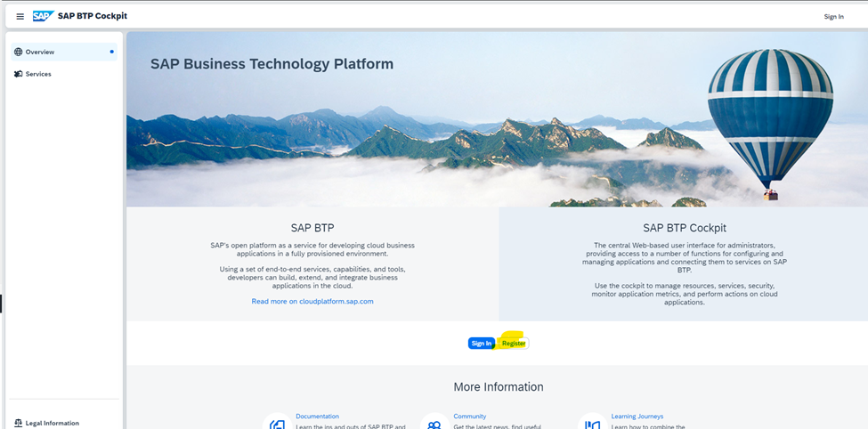868x429 pixels.
Task: Click the Documentation circle icon
Action: (277, 424)
